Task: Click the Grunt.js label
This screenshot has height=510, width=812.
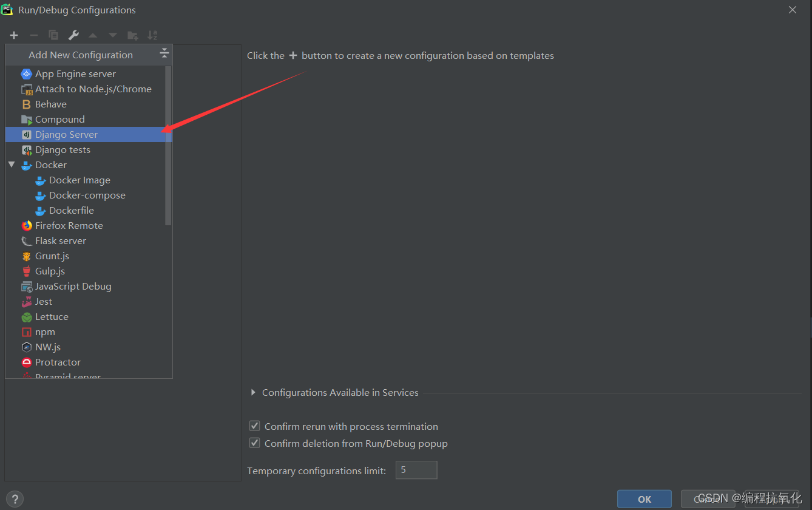Action: click(x=52, y=256)
